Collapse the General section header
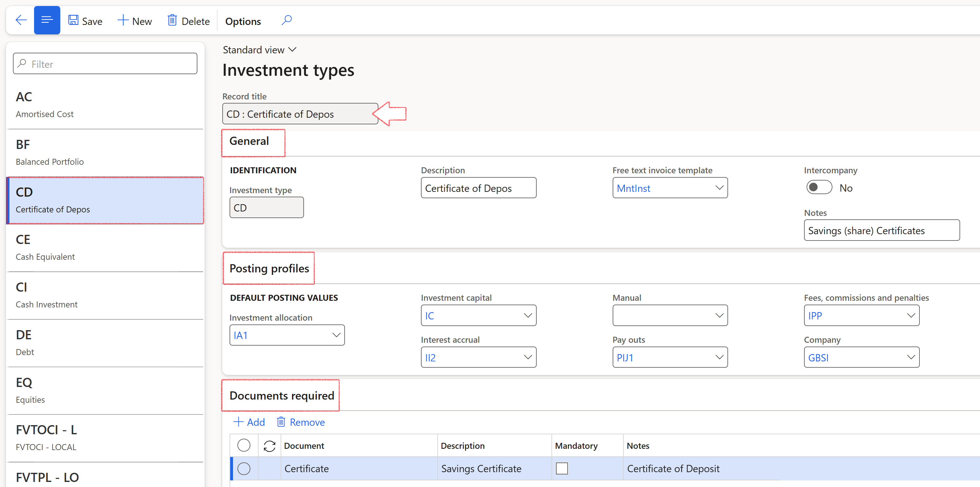Screen dimensions: 980x487 [x=249, y=141]
